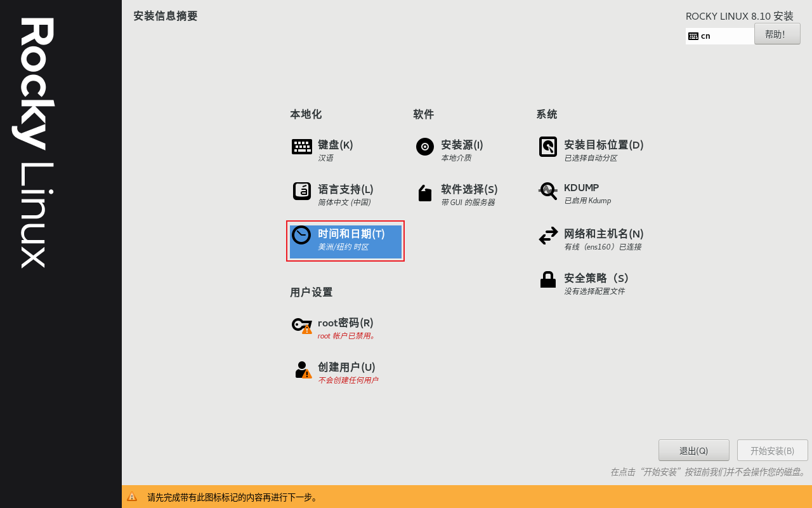Open keyboard layout settings via keyboard icon

click(x=301, y=146)
